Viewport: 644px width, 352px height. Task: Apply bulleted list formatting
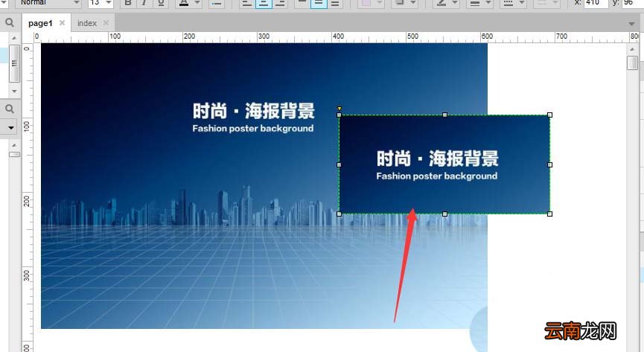(x=216, y=3)
